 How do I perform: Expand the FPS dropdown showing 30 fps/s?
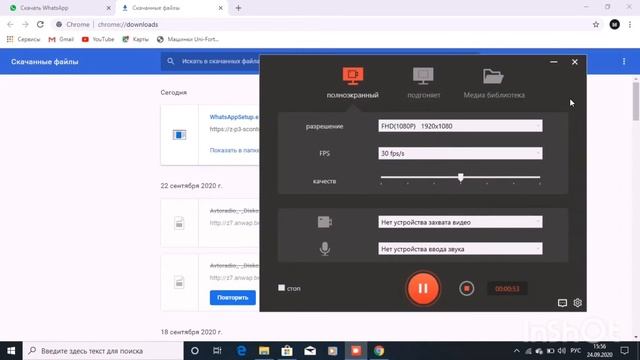(x=460, y=153)
